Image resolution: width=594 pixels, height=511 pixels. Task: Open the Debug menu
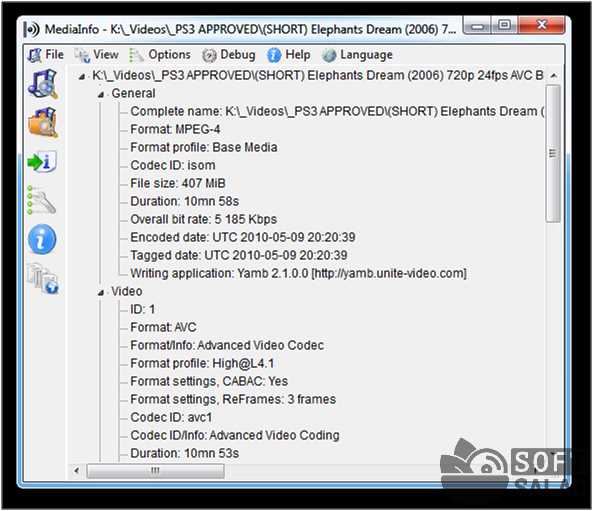pos(229,55)
